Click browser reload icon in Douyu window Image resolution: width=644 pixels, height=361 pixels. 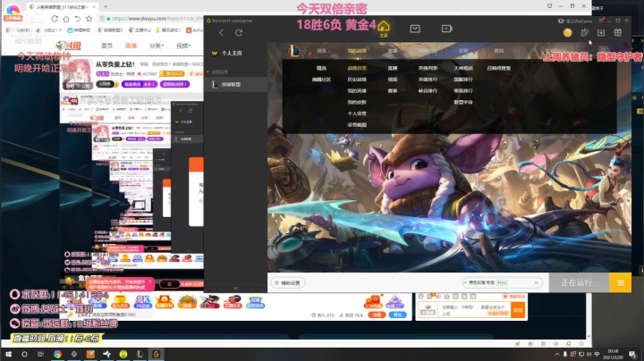click(x=55, y=19)
